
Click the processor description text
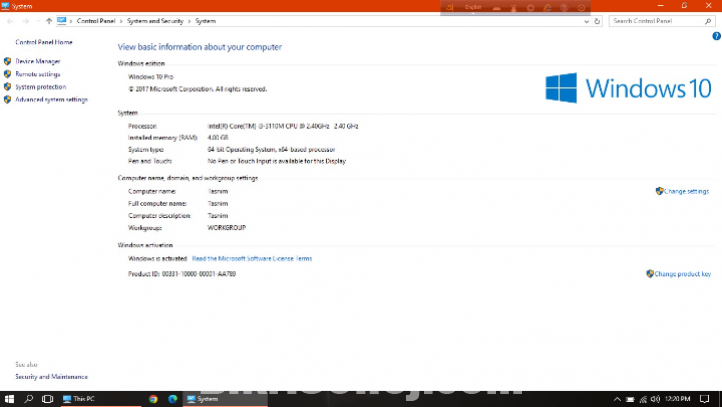pos(283,126)
